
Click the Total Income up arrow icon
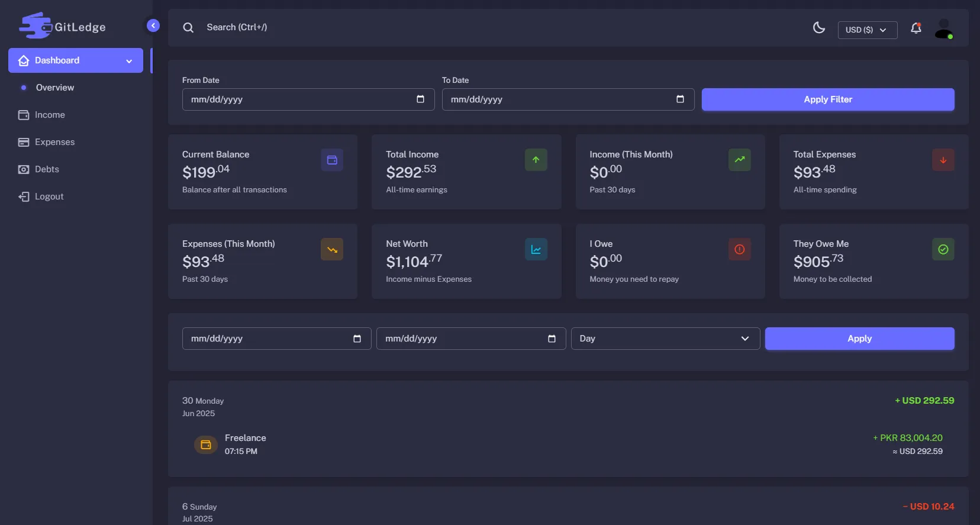click(536, 160)
